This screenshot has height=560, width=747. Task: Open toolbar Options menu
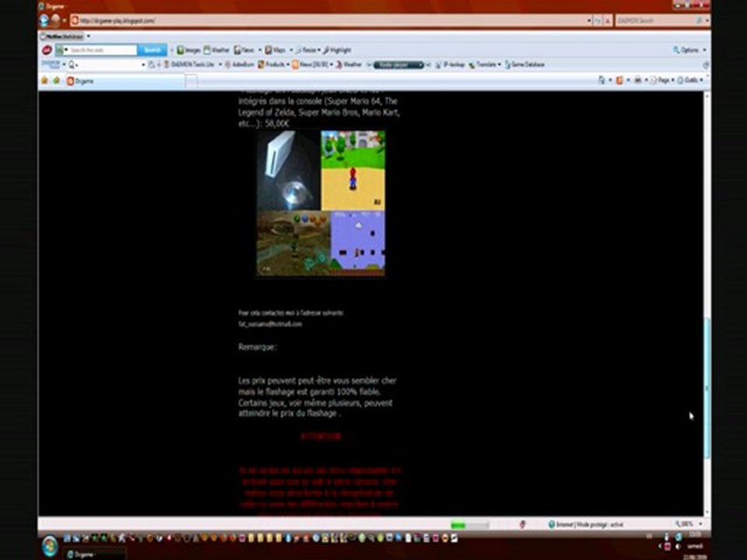tap(689, 50)
